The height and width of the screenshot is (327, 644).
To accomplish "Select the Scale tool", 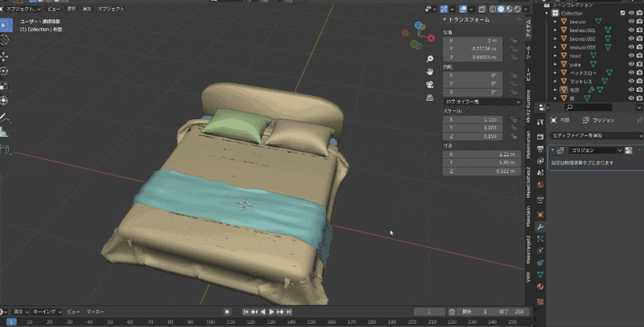I will [x=4, y=86].
